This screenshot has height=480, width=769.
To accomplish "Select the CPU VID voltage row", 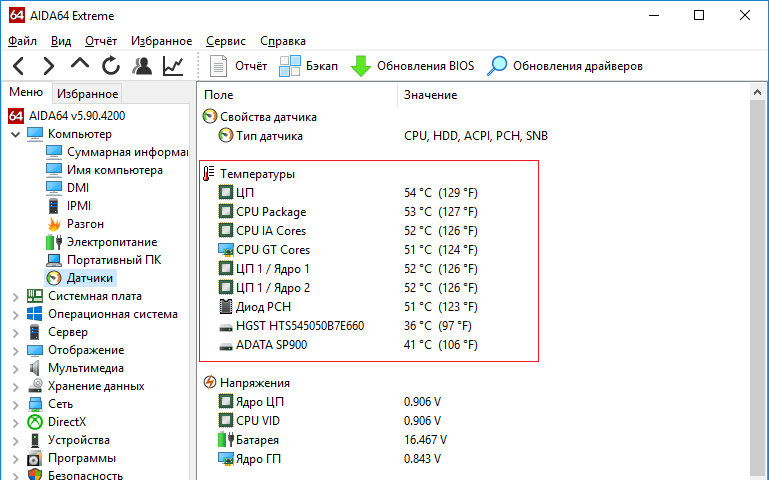I will click(x=330, y=421).
